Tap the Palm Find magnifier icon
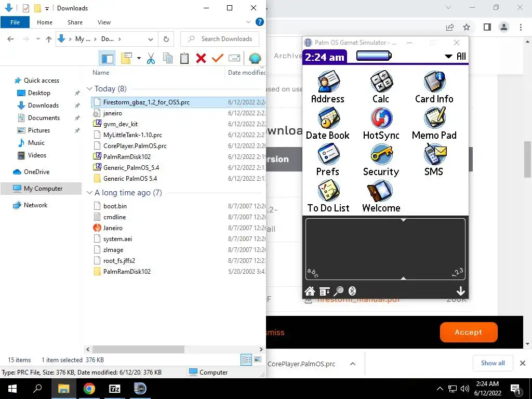The width and height of the screenshot is (532, 399). pos(339,291)
